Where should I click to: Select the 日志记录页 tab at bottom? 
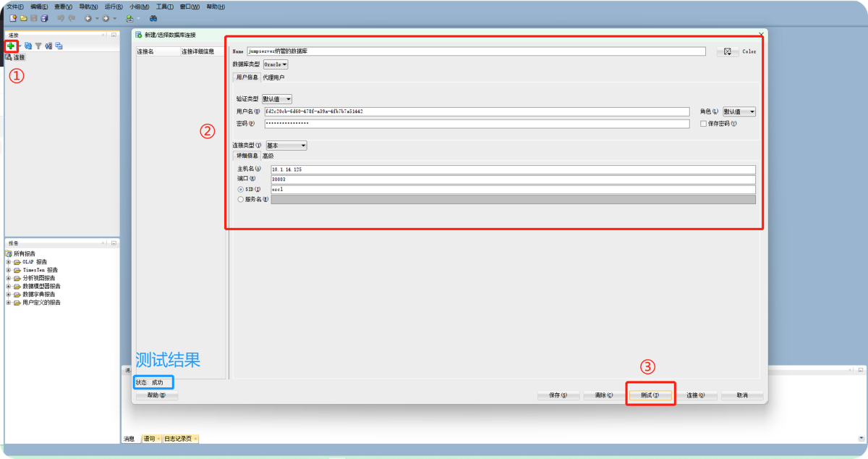[179, 439]
